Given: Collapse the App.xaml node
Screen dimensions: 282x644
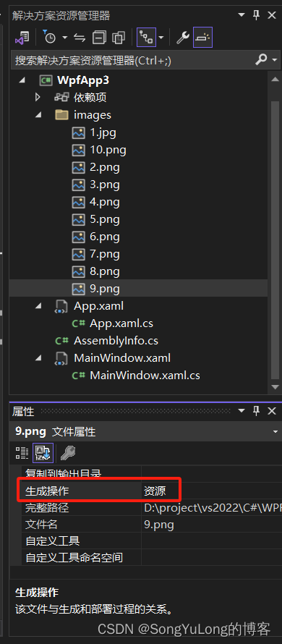Looking at the screenshot, I should coord(38,306).
